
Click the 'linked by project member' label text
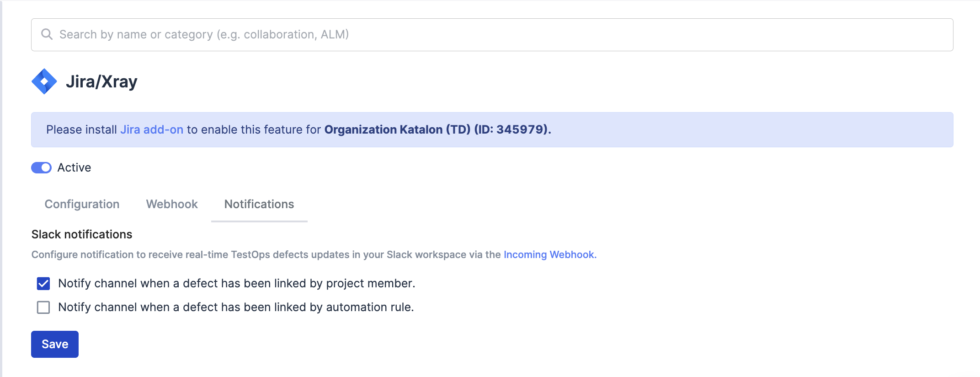(x=236, y=284)
